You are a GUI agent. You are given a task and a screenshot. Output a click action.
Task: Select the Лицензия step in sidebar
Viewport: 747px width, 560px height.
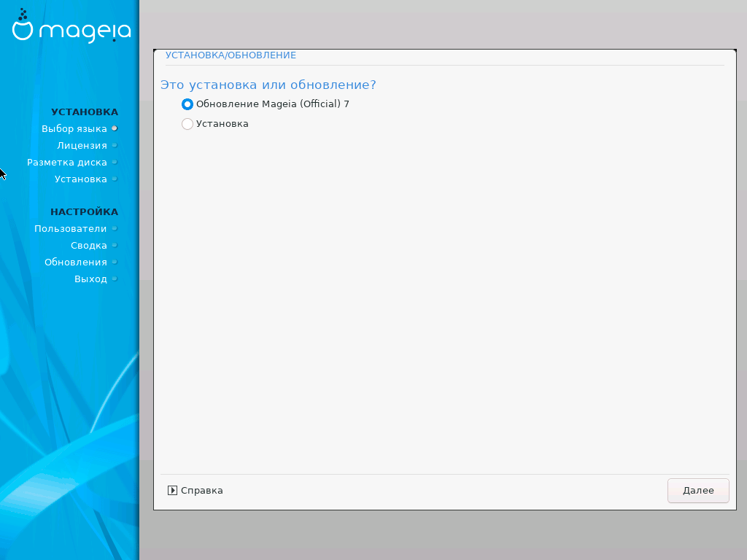click(82, 145)
